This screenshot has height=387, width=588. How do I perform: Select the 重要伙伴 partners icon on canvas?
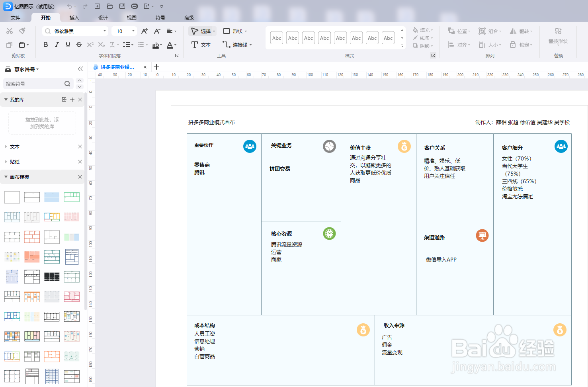click(250, 146)
